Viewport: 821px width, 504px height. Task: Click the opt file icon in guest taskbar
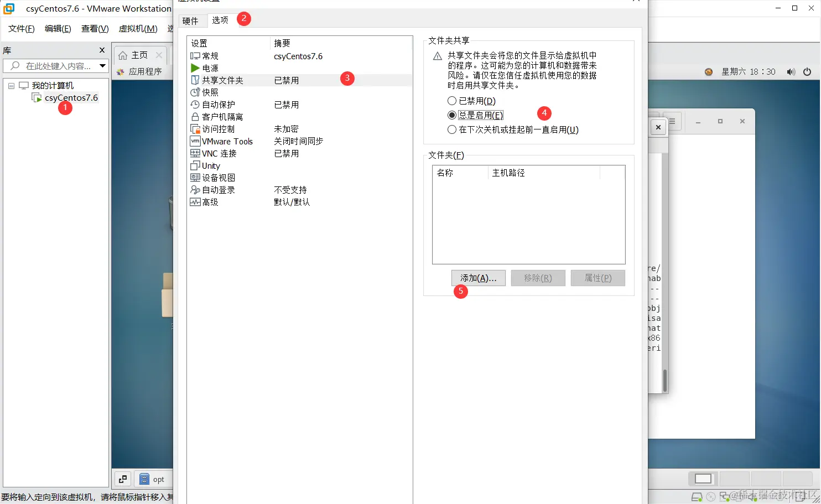[x=144, y=479]
